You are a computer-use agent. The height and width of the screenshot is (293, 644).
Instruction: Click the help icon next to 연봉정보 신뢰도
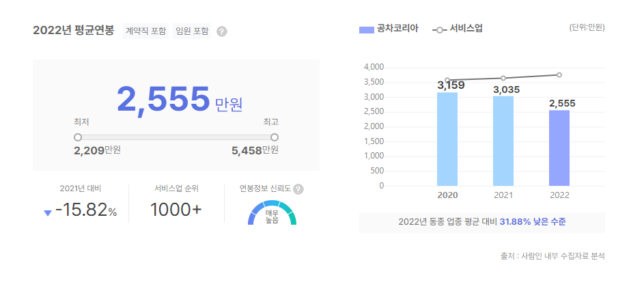click(x=298, y=189)
